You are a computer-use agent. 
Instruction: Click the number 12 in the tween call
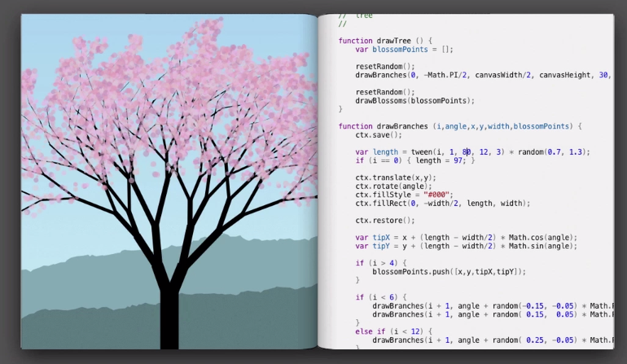click(484, 152)
